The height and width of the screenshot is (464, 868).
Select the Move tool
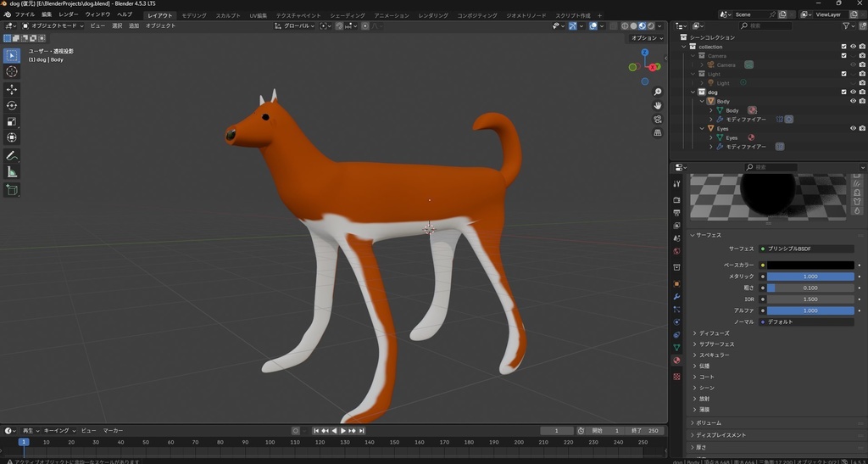[x=12, y=90]
